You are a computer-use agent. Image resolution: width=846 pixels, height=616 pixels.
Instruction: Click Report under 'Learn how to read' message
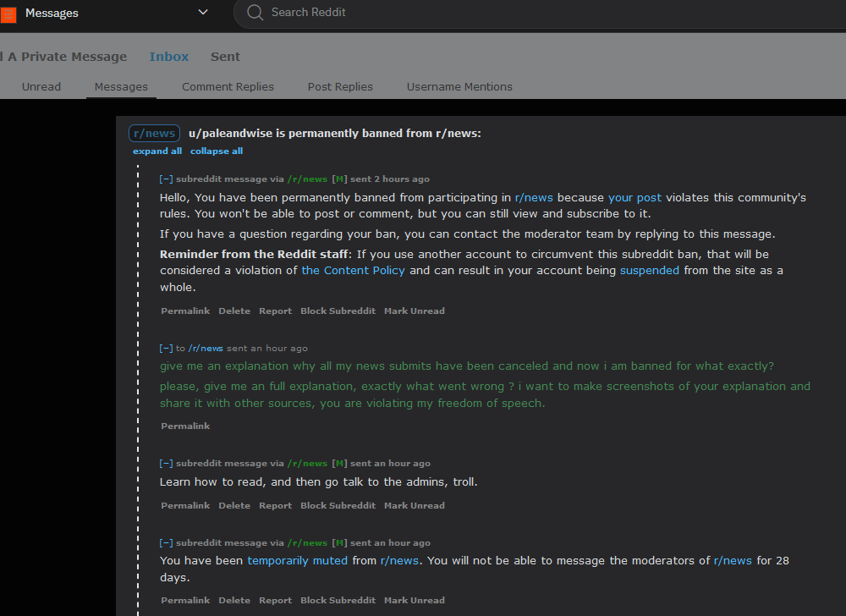275,505
